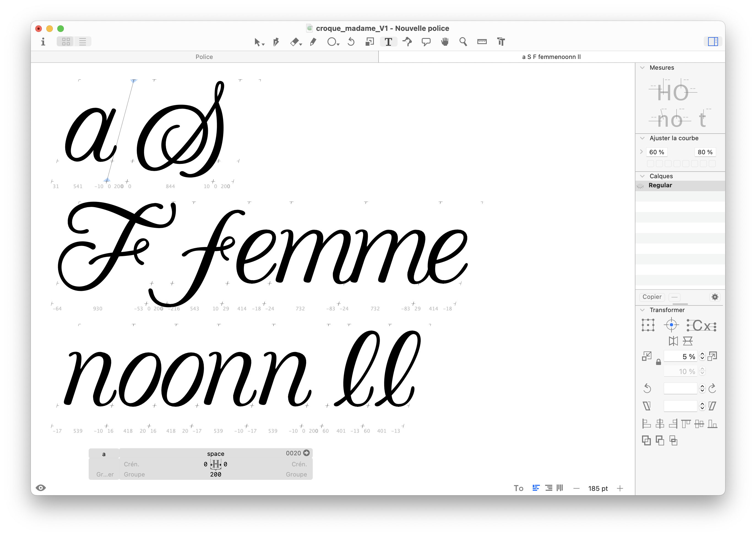The width and height of the screenshot is (756, 536).
Task: Activate the Text tool (T)
Action: click(388, 42)
